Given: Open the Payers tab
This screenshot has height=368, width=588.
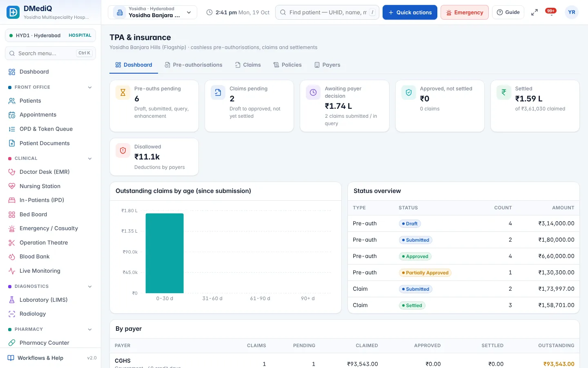Looking at the screenshot, I should (327, 65).
